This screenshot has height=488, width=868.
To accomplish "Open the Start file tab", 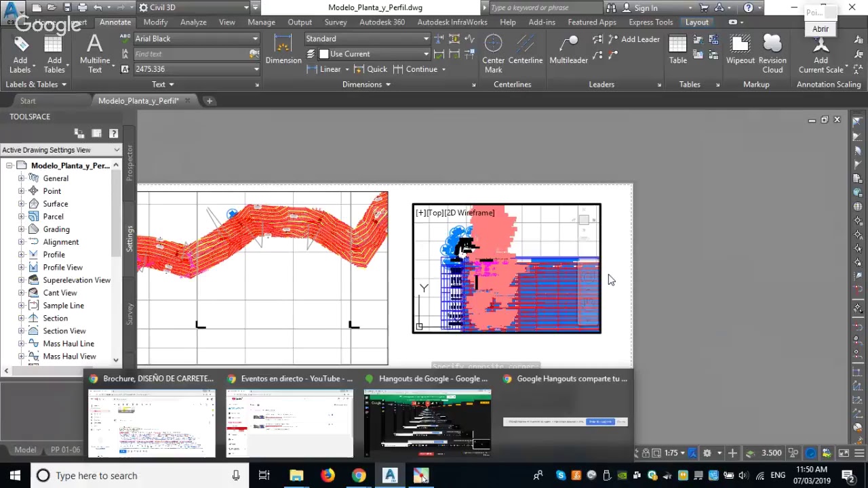I will coord(28,101).
